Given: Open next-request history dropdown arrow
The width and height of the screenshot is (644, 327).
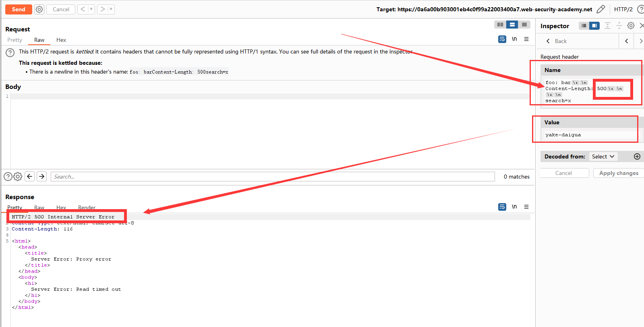Looking at the screenshot, I should 111,9.
